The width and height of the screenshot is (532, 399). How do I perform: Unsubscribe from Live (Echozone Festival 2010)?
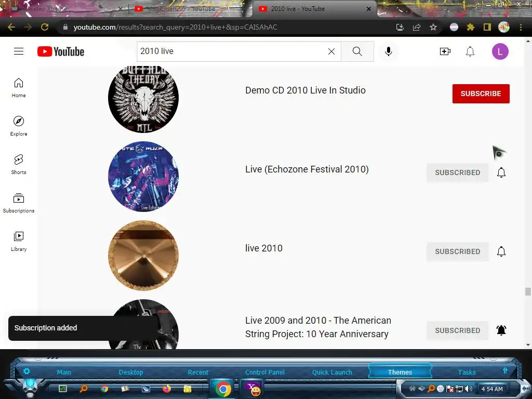[457, 172]
